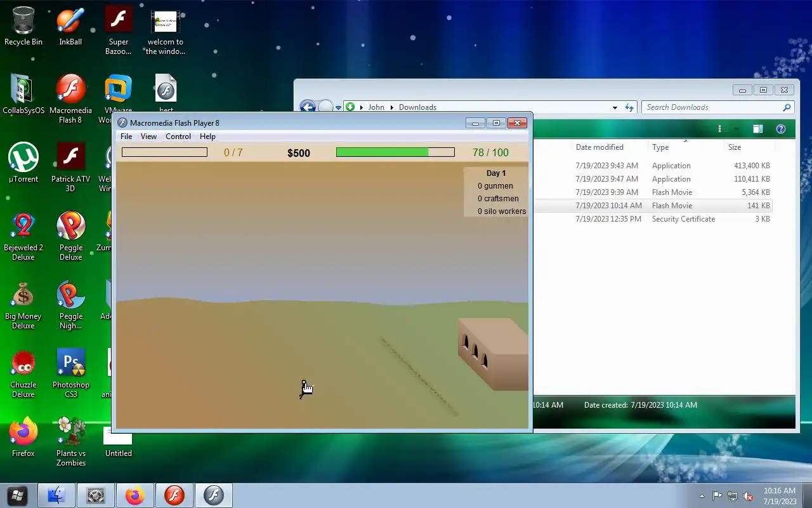812x508 pixels.
Task: Open the 'best' Flash file on the desktop
Action: tap(166, 95)
